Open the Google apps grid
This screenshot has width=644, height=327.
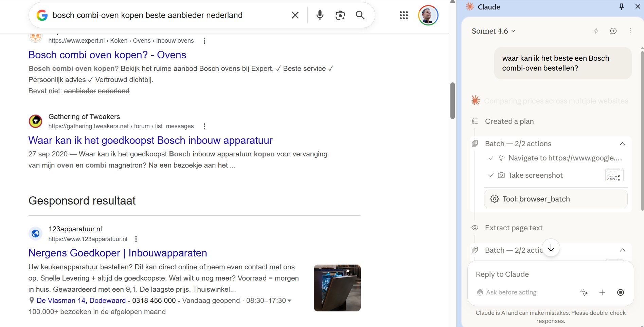tap(404, 15)
